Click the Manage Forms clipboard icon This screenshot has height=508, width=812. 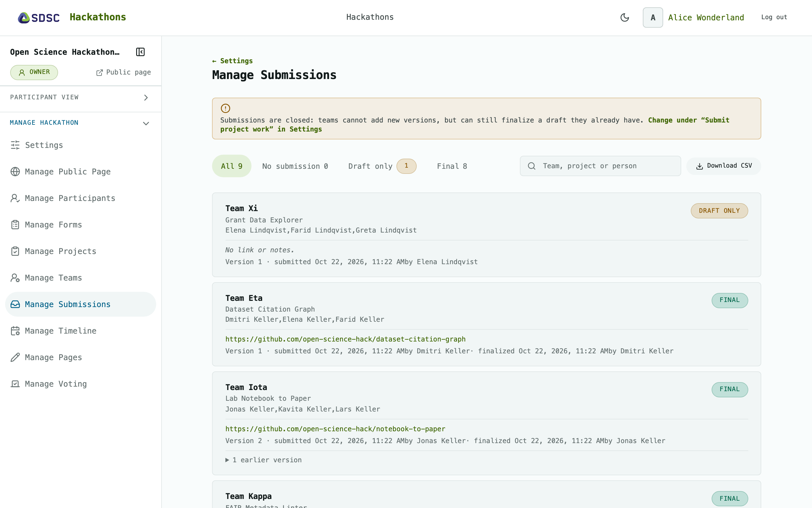click(15, 225)
